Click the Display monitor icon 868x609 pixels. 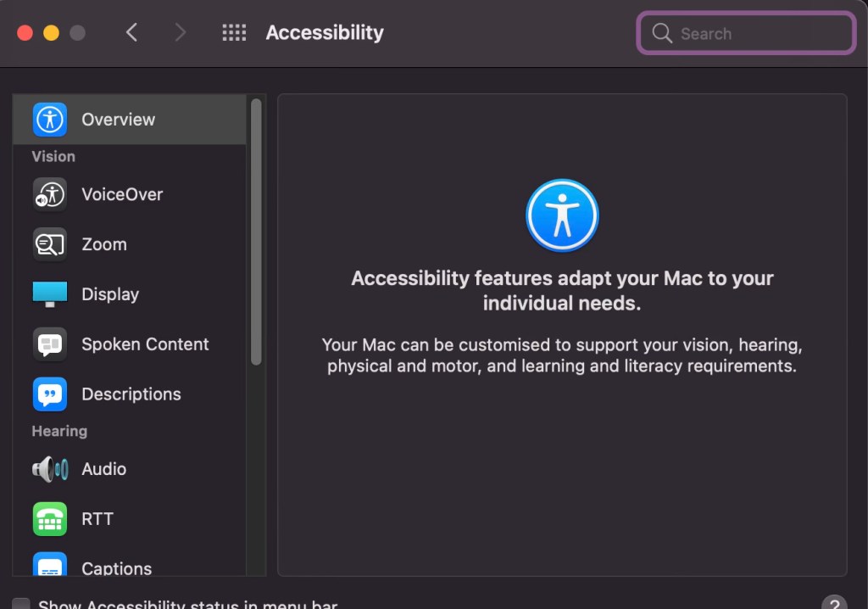pyautogui.click(x=49, y=294)
